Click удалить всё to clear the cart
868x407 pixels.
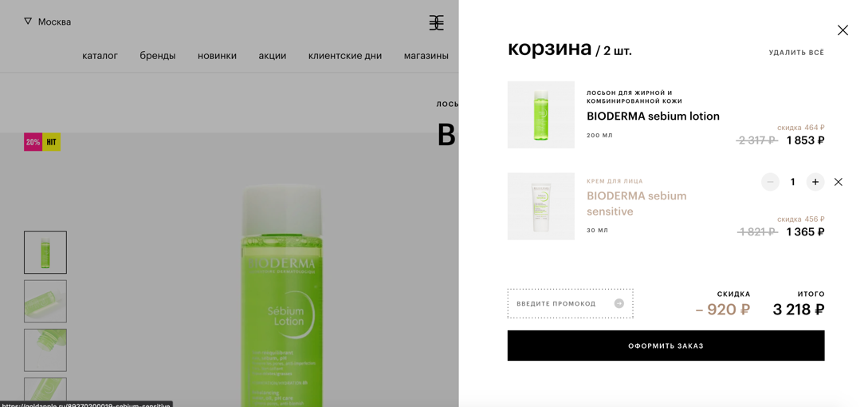point(796,53)
